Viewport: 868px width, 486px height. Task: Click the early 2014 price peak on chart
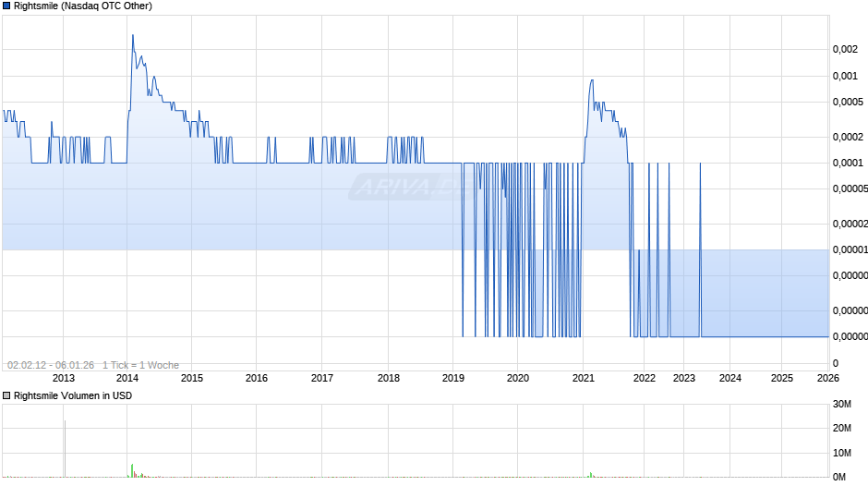(133, 36)
